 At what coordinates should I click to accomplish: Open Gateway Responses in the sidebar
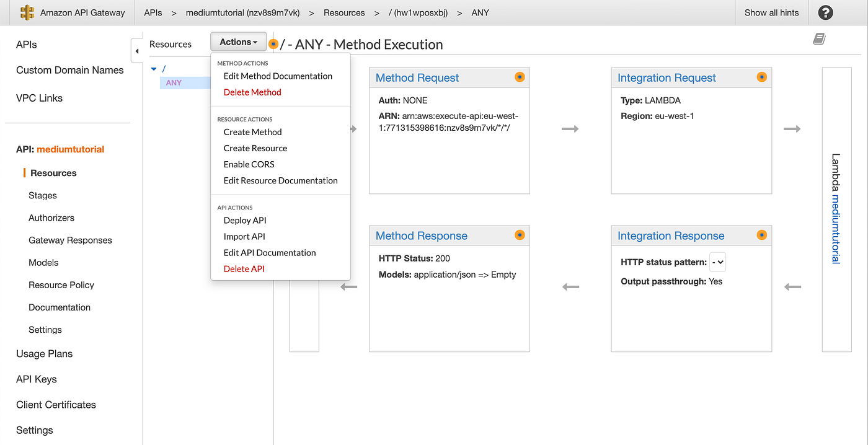click(x=70, y=240)
